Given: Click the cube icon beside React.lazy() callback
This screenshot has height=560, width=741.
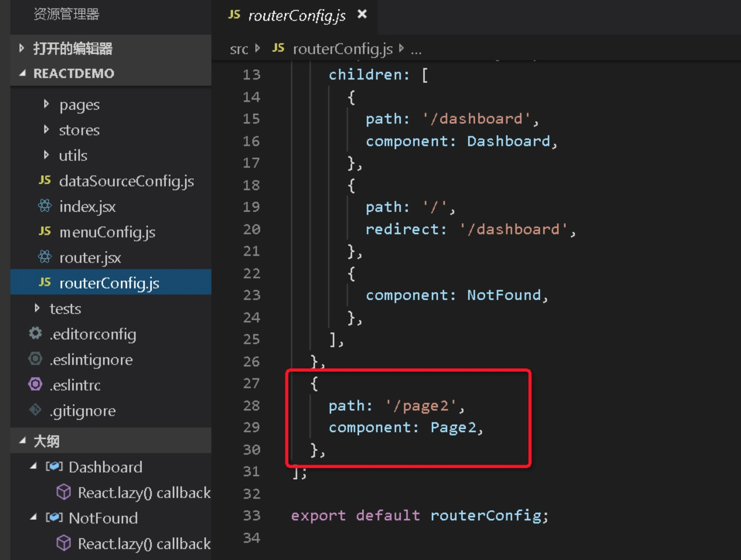Looking at the screenshot, I should (64, 492).
